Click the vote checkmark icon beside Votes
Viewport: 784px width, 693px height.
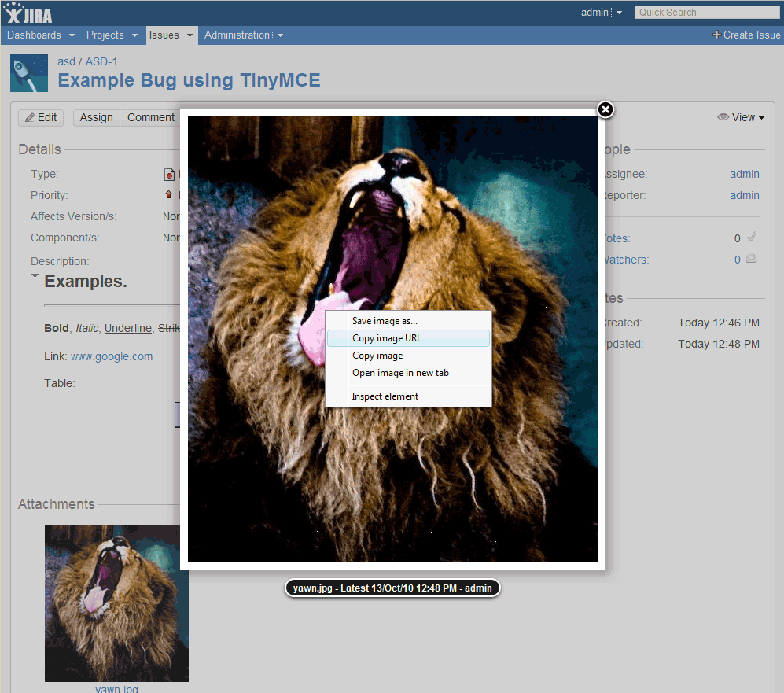tap(753, 237)
